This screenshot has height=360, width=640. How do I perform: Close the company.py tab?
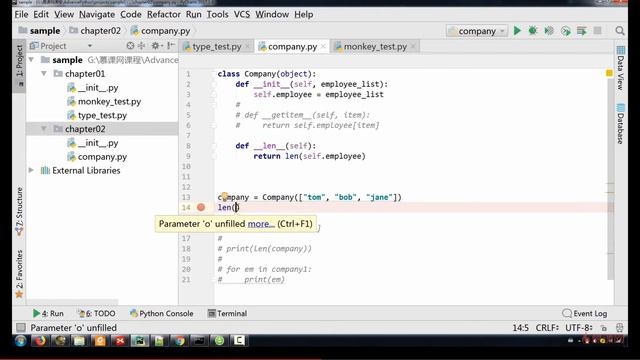tap(323, 47)
